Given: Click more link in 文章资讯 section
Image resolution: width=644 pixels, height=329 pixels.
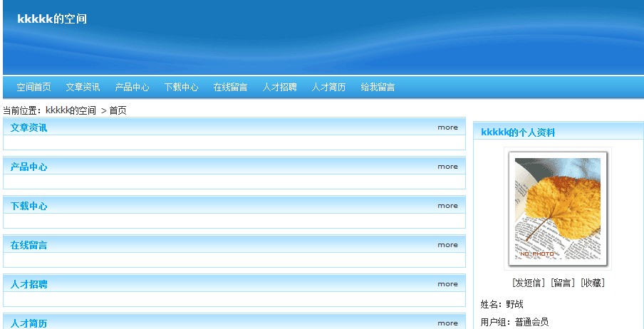Looking at the screenshot, I should (x=447, y=127).
